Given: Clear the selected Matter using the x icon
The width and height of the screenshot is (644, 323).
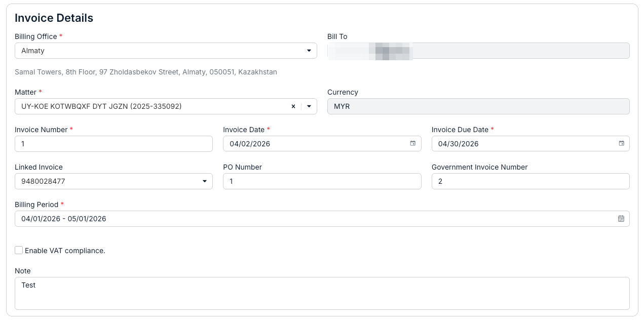Looking at the screenshot, I should (293, 106).
